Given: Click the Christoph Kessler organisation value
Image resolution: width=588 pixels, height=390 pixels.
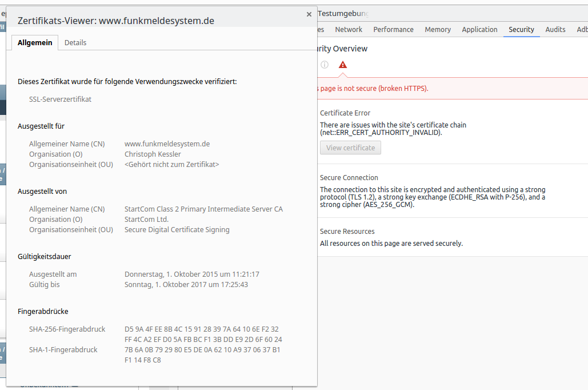Looking at the screenshot, I should pos(153,154).
